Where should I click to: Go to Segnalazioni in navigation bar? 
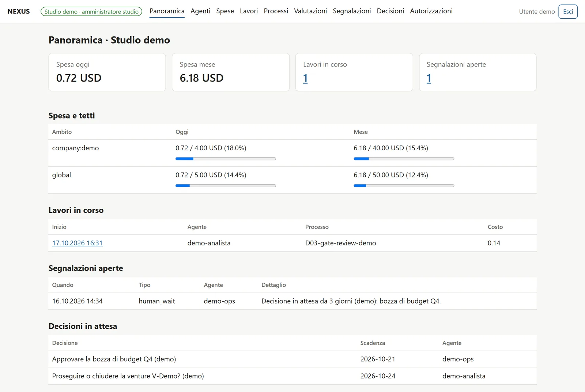352,11
